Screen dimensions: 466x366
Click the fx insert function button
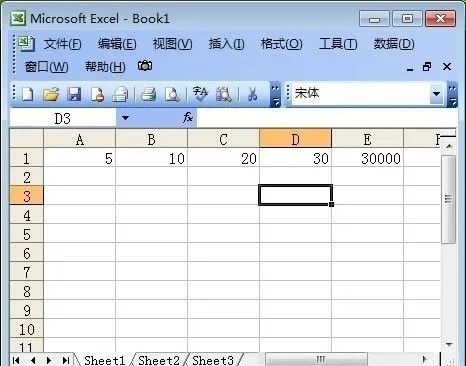[x=188, y=118]
